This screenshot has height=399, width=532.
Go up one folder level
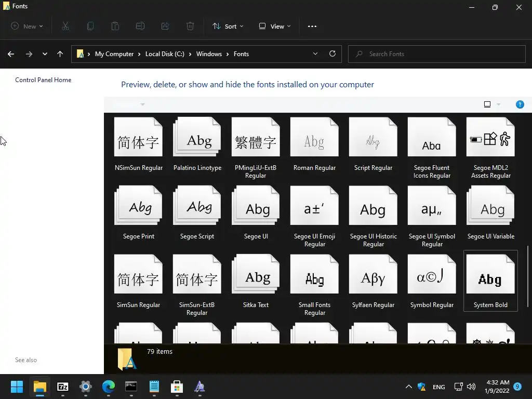(x=60, y=54)
